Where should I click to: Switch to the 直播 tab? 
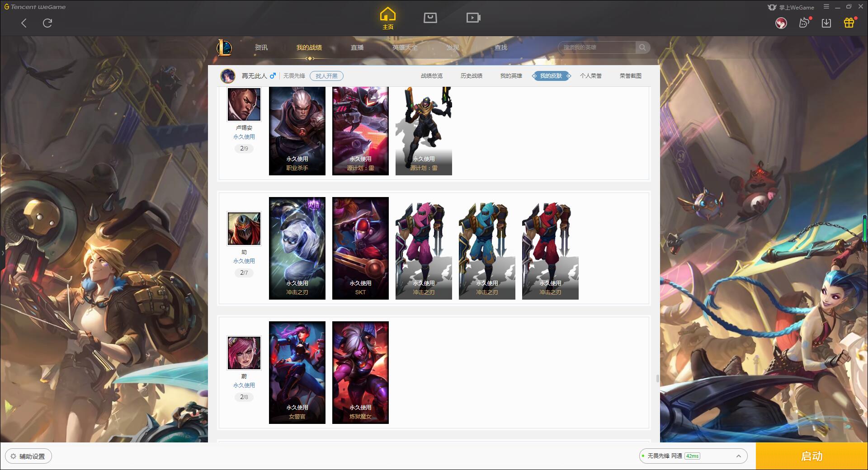point(357,47)
